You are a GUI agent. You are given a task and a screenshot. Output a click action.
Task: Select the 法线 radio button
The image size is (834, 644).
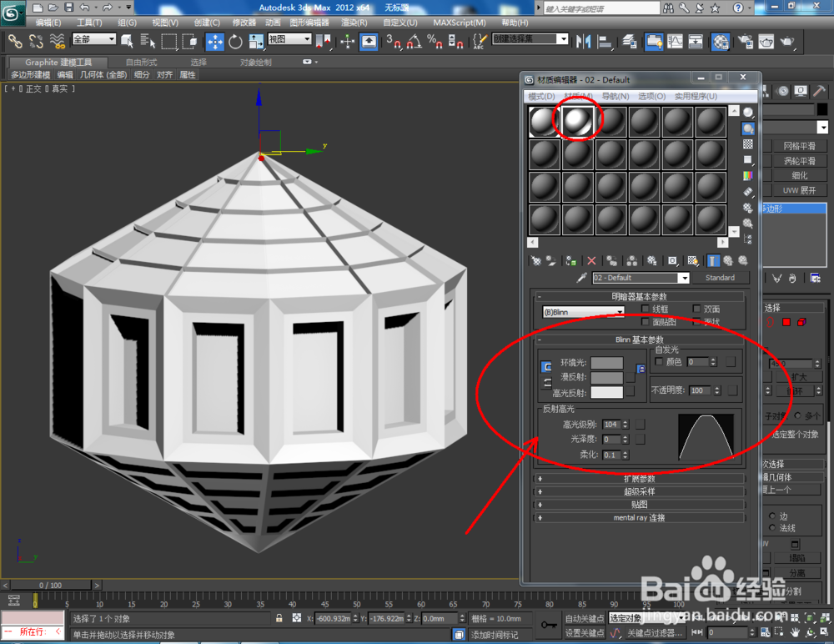772,527
